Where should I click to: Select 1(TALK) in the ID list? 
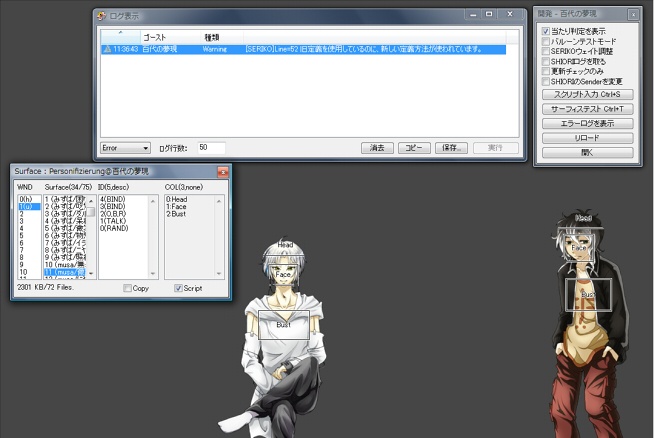[123, 221]
